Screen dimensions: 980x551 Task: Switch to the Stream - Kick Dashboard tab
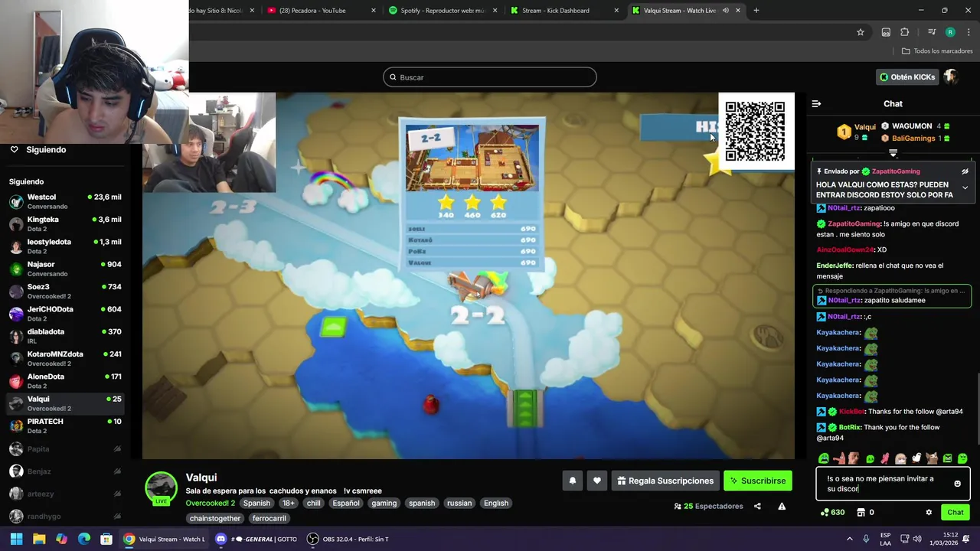pyautogui.click(x=563, y=11)
